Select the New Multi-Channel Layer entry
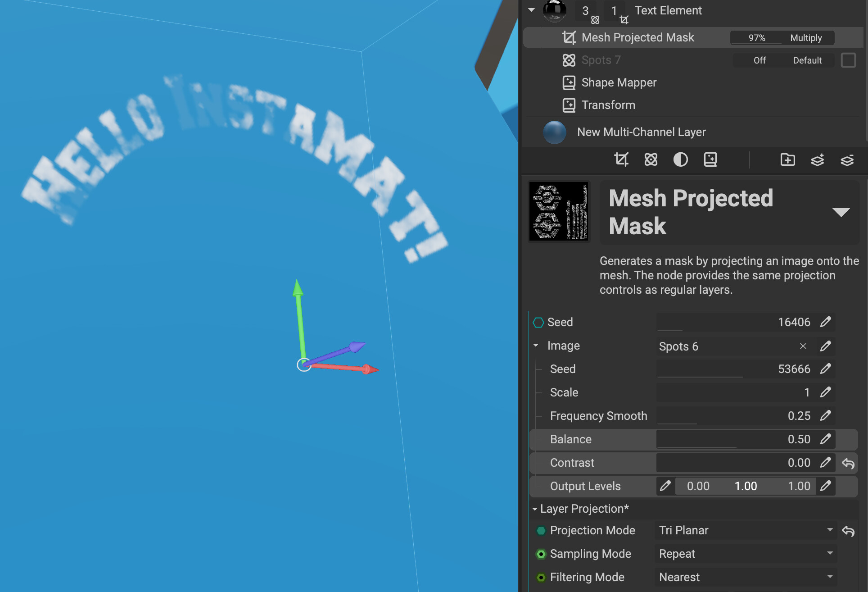This screenshot has height=592, width=868. (x=641, y=132)
